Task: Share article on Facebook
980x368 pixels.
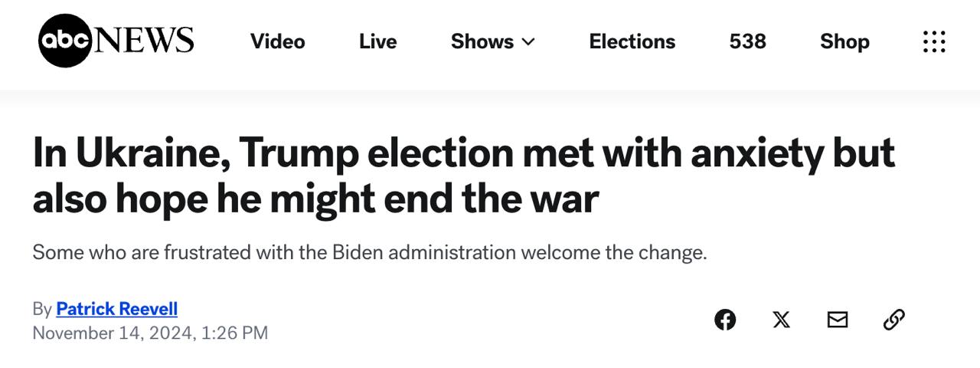Action: [x=725, y=320]
